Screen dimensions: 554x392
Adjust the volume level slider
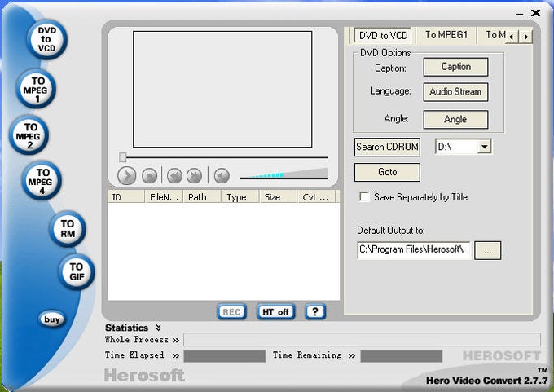coord(284,174)
